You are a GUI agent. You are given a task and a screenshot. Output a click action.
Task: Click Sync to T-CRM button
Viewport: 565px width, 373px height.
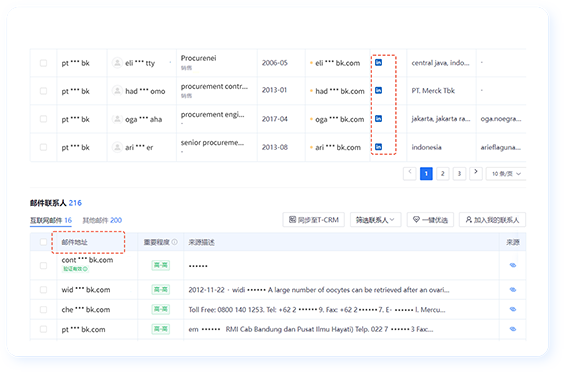[x=313, y=220]
